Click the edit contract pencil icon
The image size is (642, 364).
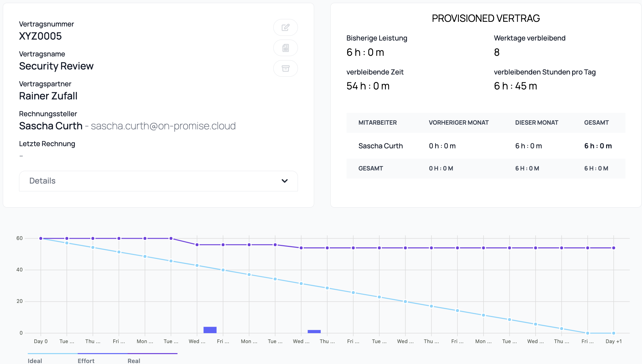click(285, 27)
